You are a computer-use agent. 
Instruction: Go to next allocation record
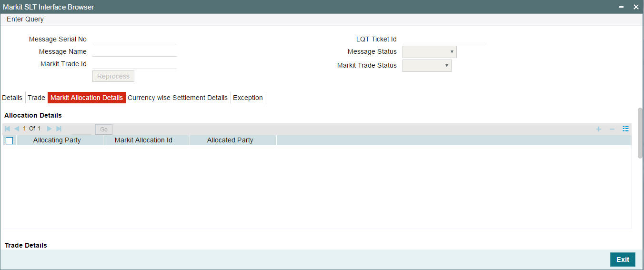(49, 129)
